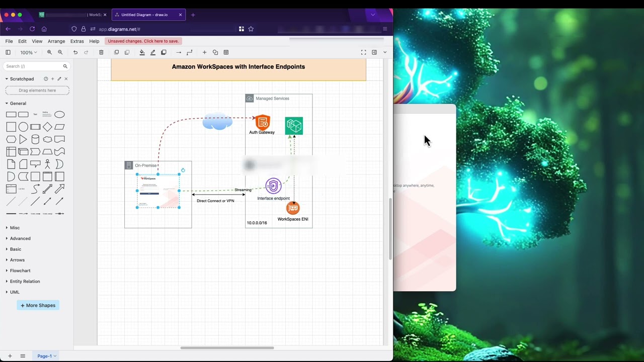644x362 pixels.
Task: Open the Insert plus menu in toolbar
Action: [x=204, y=52]
